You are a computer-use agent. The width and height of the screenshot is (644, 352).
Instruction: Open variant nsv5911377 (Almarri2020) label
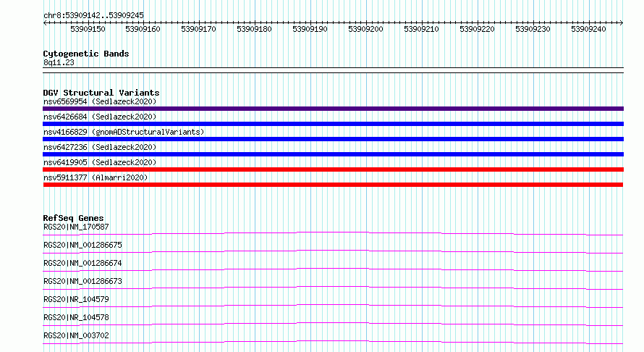(96, 177)
